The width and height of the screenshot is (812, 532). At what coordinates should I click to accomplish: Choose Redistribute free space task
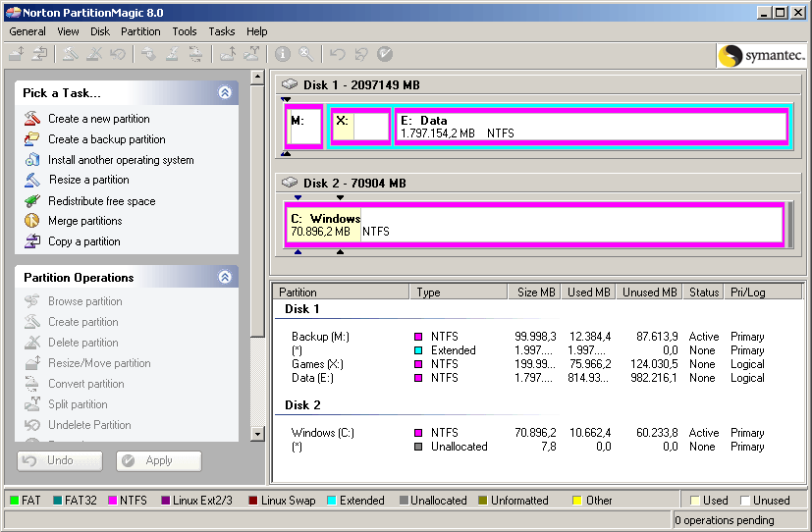click(101, 201)
